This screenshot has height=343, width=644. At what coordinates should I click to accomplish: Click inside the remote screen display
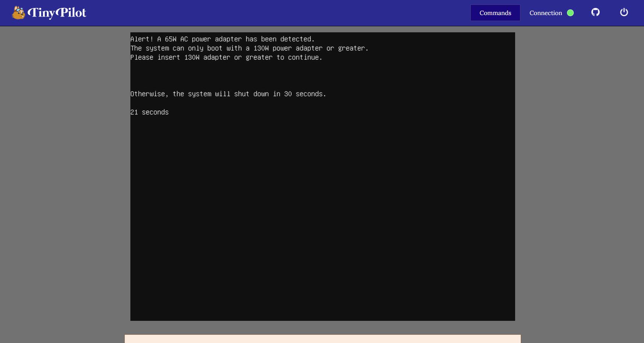pyautogui.click(x=323, y=177)
